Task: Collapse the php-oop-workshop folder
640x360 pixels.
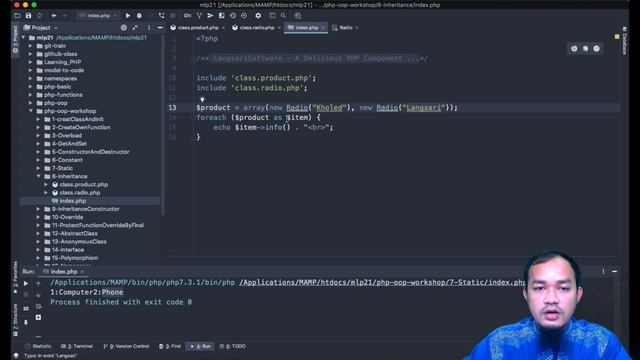Action: click(x=31, y=111)
